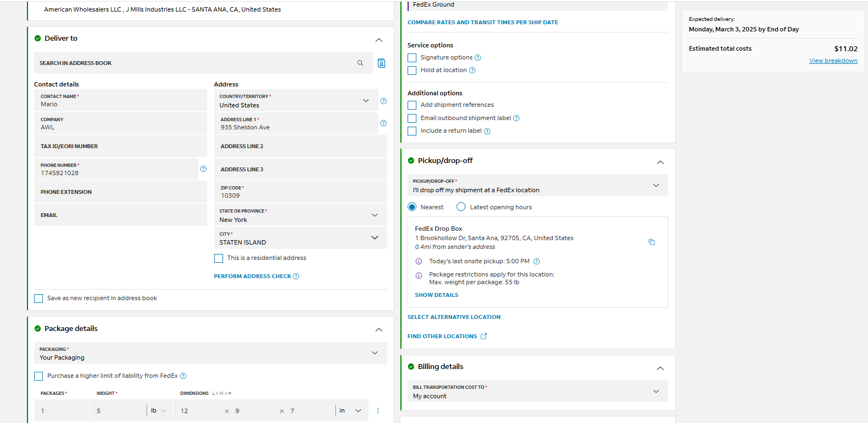Click the Pickup/drop-off green checkmark
Screen dimensions: 868x423
point(411,160)
